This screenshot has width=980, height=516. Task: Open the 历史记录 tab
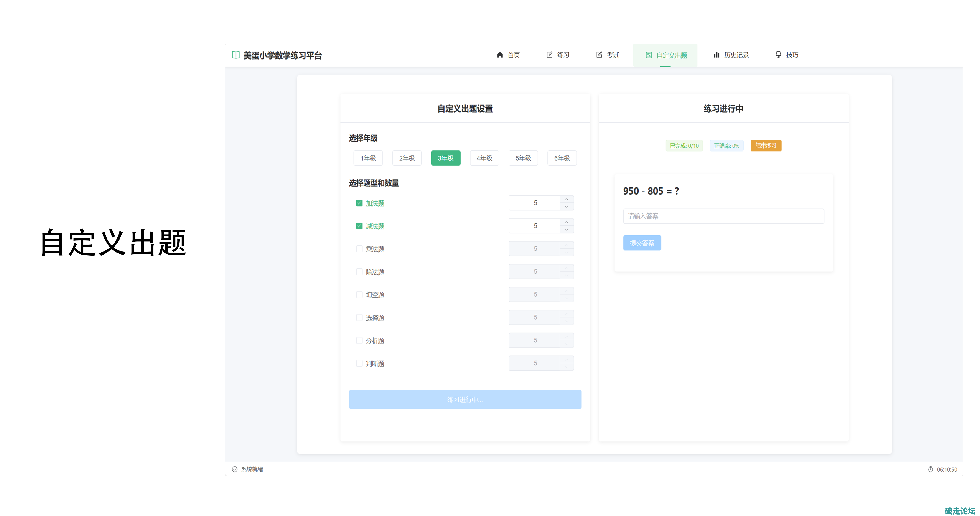click(x=731, y=55)
